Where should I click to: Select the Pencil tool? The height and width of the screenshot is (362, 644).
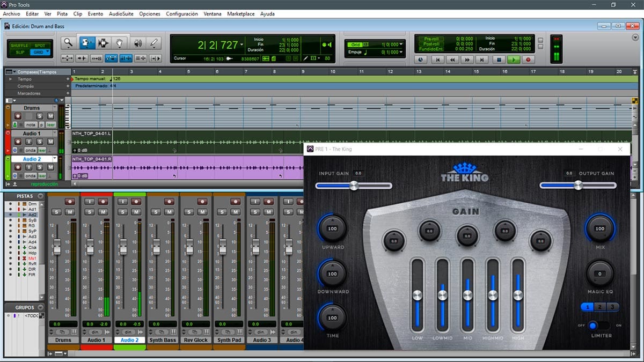tap(154, 43)
